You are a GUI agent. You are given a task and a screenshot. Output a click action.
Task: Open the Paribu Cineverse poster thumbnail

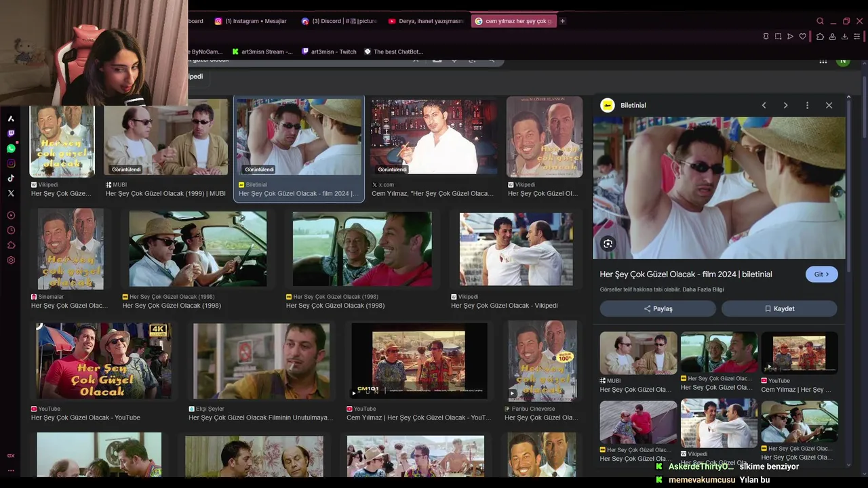[542, 361]
